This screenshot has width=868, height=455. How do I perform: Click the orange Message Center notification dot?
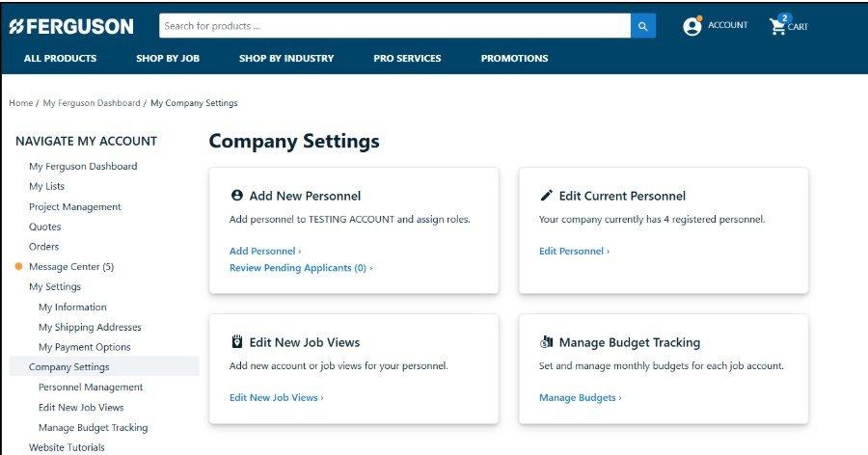(x=18, y=267)
